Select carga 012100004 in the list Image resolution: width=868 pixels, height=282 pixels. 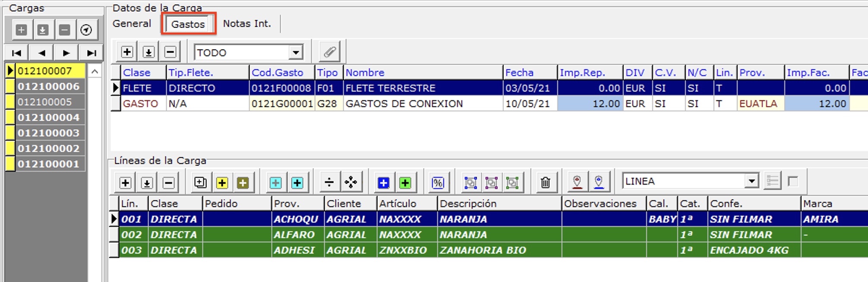click(48, 117)
